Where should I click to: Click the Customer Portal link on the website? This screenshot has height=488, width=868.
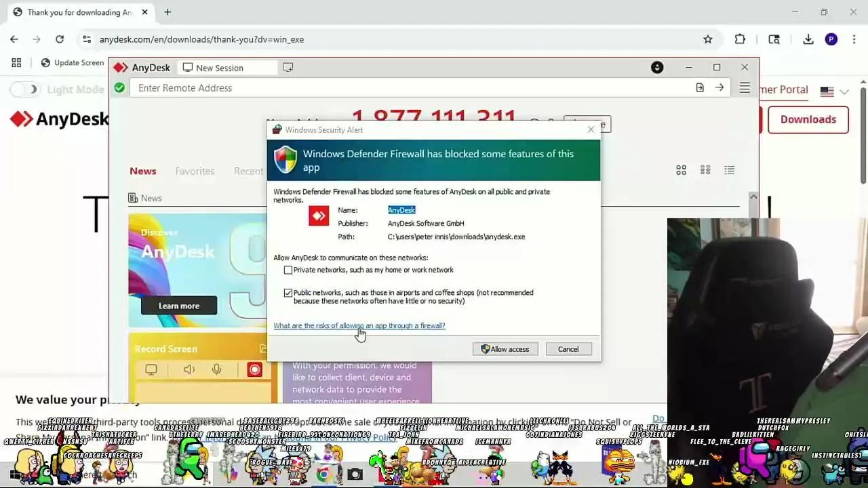(784, 89)
